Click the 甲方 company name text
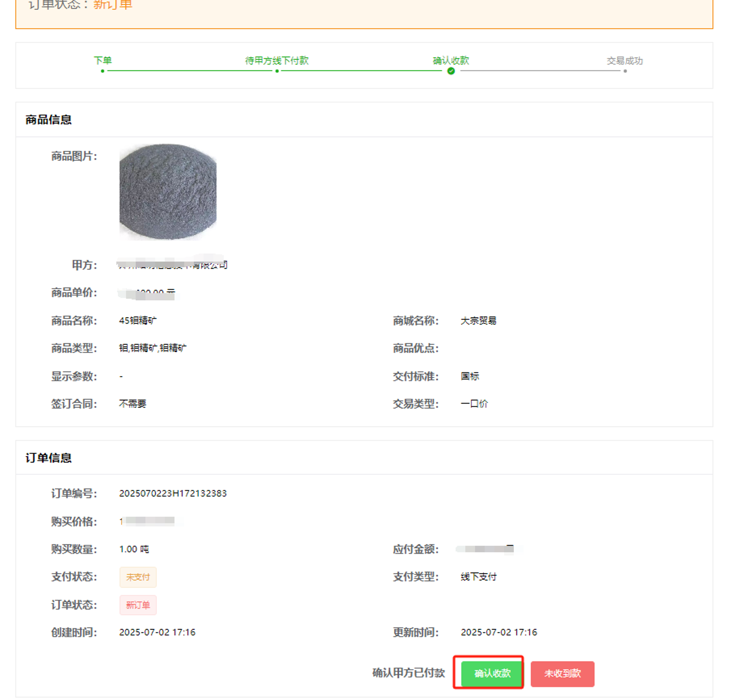The image size is (740, 700). pyautogui.click(x=172, y=264)
